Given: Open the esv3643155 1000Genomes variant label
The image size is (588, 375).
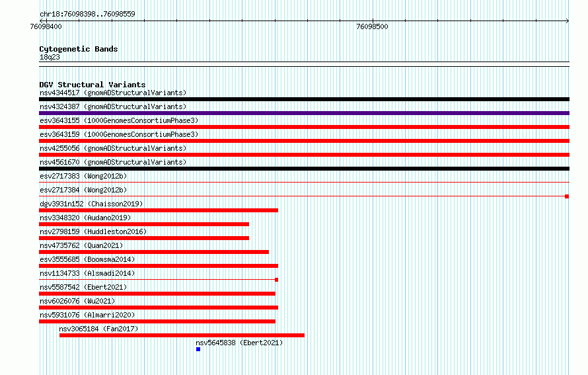Looking at the screenshot, I should coord(119,120).
